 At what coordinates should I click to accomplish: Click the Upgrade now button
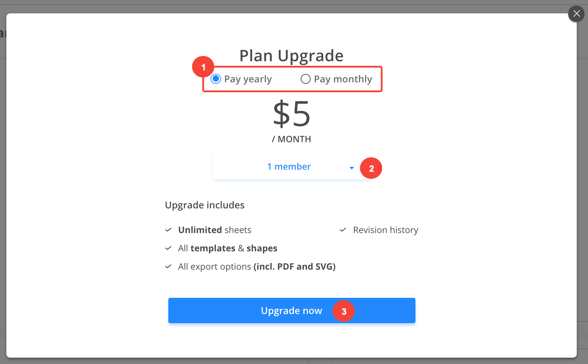pyautogui.click(x=292, y=310)
